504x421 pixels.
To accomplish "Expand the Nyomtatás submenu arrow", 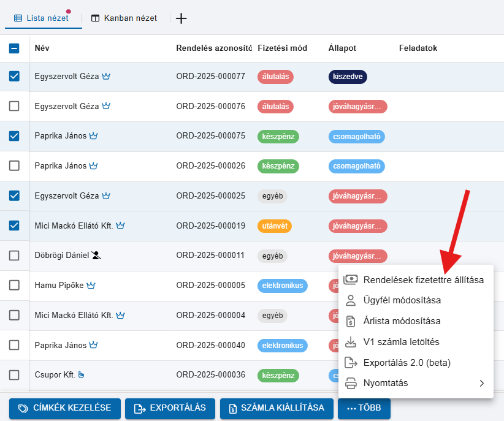I will [481, 384].
